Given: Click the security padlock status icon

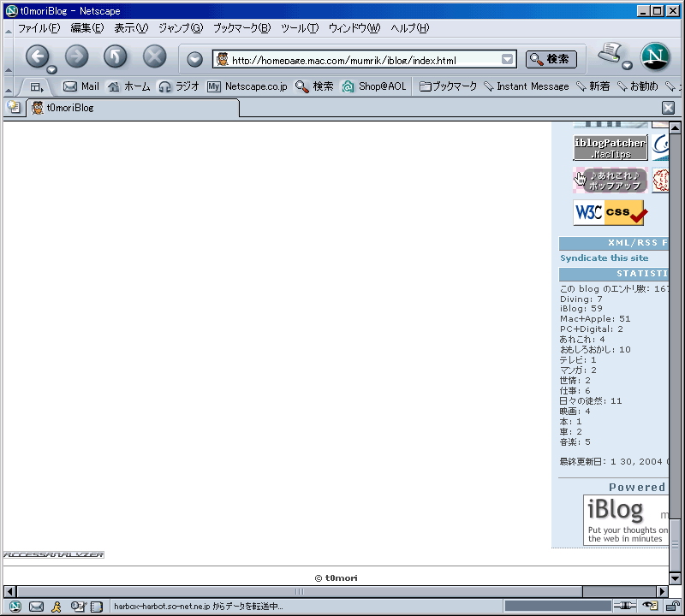Looking at the screenshot, I should point(672,606).
